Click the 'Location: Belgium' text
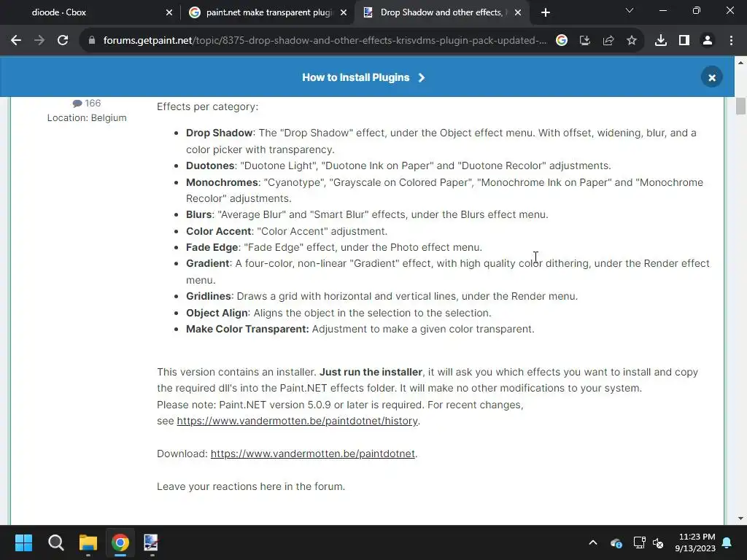The height and width of the screenshot is (560, 747). (87, 118)
